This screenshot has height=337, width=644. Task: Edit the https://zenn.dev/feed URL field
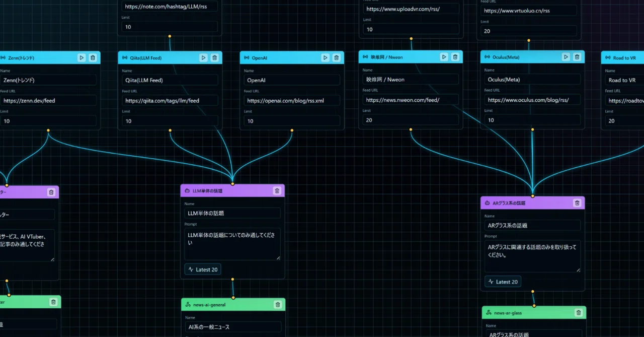(48, 101)
